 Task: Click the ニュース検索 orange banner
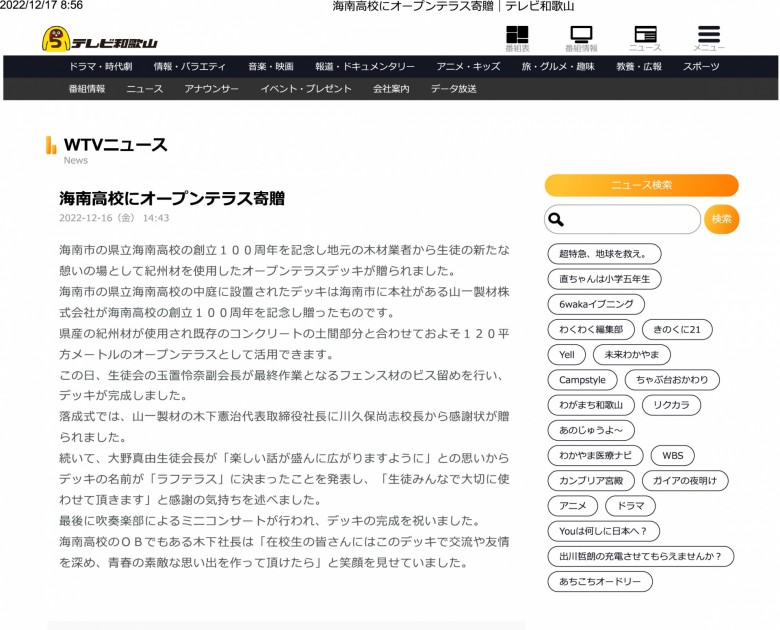click(641, 185)
